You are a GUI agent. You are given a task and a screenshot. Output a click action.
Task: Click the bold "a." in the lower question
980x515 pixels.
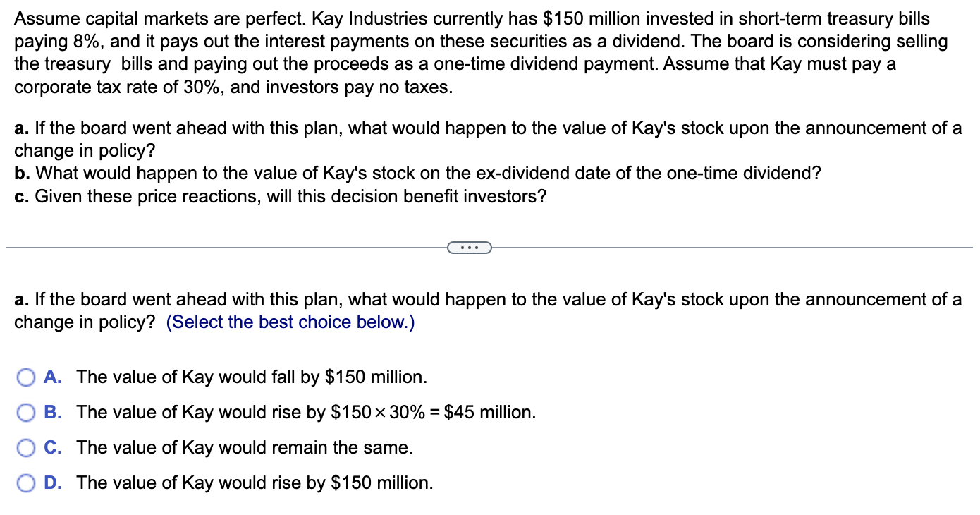coord(22,300)
